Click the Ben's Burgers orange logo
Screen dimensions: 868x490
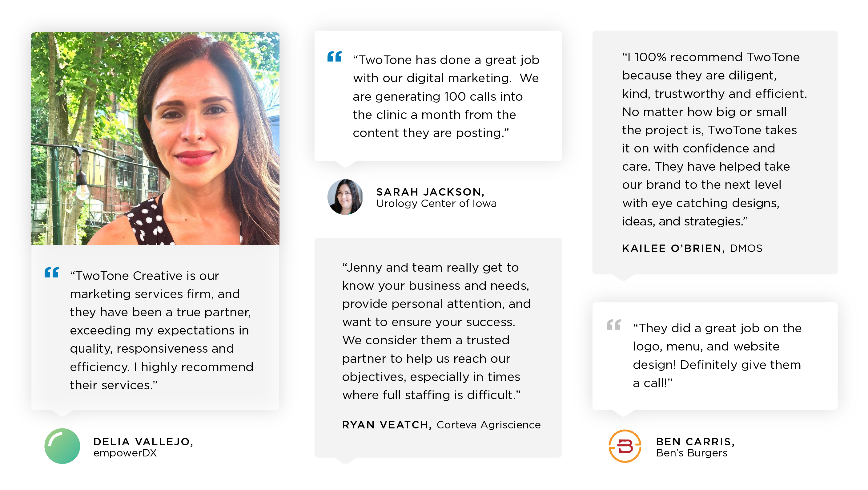click(625, 446)
